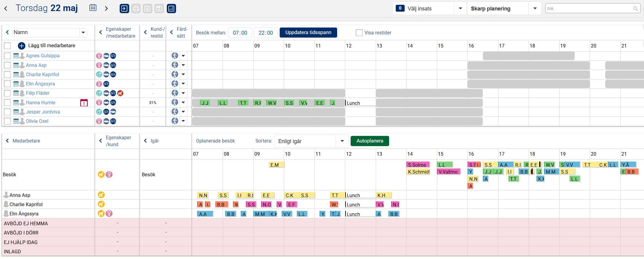
Task: Collapse the Igår column header
Action: pos(145,141)
